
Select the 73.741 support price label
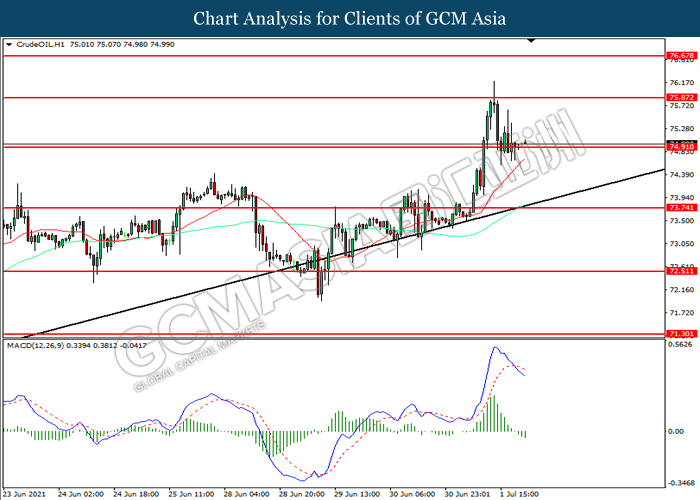[681, 208]
